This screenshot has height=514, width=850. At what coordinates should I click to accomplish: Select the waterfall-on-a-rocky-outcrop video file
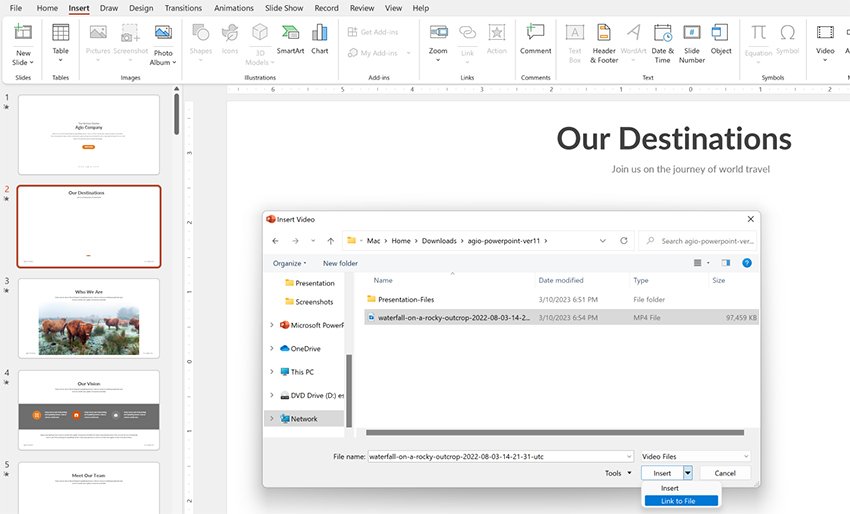tap(561, 318)
